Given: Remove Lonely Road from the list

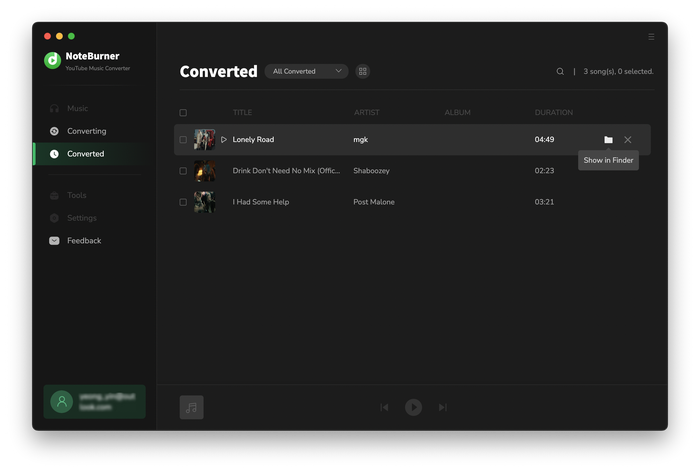Looking at the screenshot, I should [628, 140].
